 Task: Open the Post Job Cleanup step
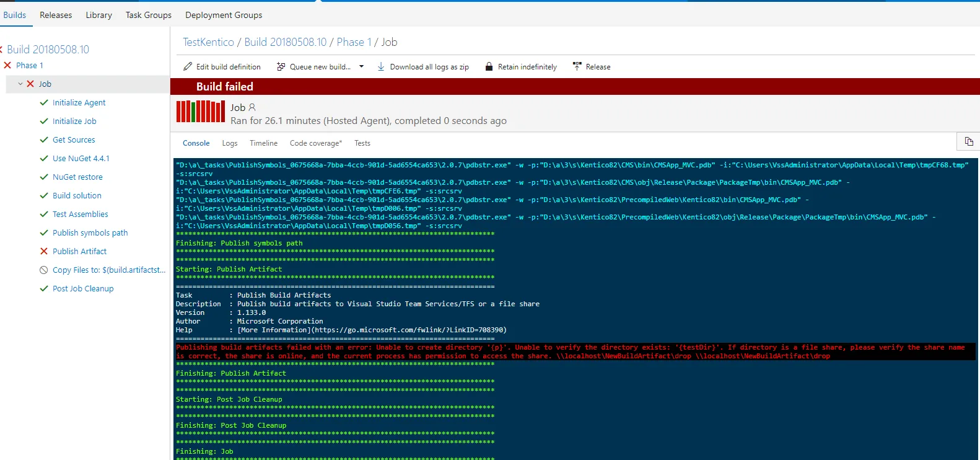point(83,288)
